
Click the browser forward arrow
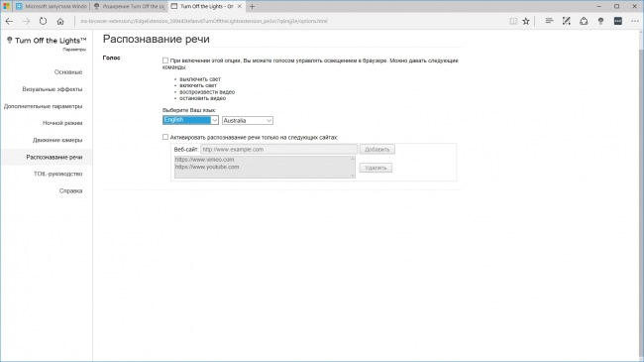click(26, 21)
